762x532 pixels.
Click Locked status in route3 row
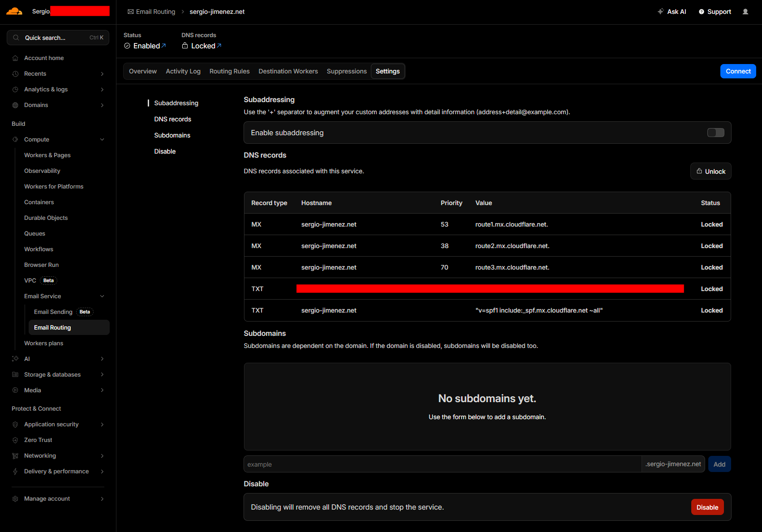(712, 267)
